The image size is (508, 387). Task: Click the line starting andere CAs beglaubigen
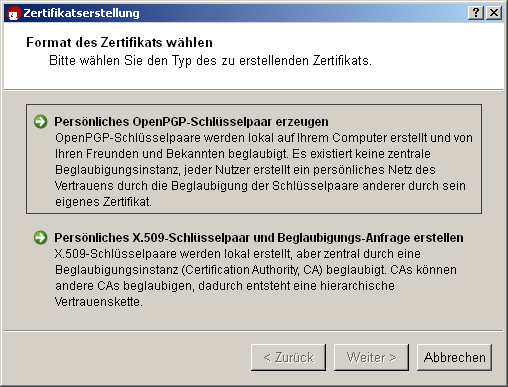pos(225,286)
